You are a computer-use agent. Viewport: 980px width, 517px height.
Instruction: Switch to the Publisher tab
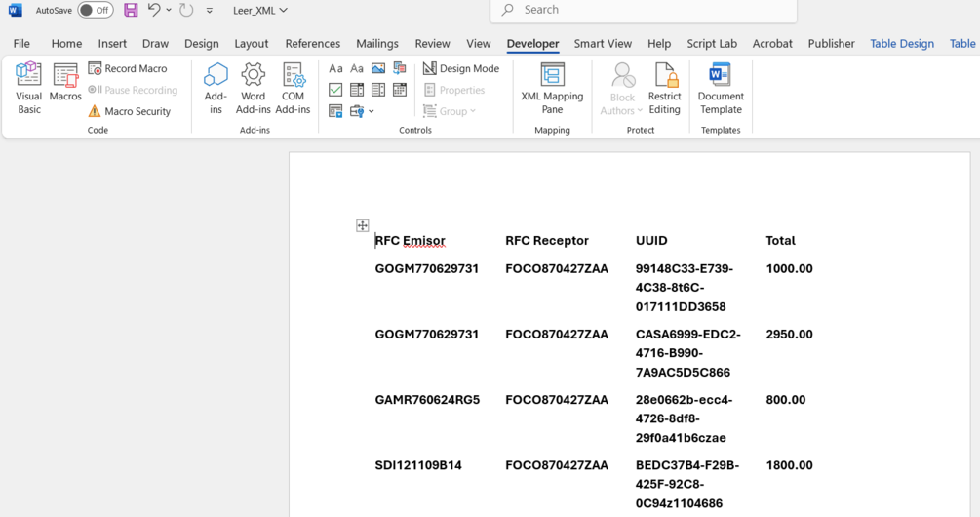point(831,44)
